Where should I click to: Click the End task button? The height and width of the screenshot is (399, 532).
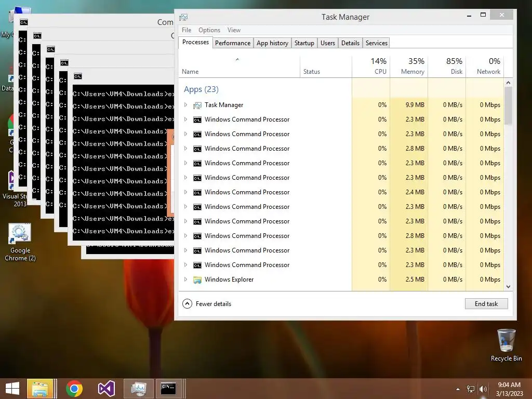click(486, 303)
